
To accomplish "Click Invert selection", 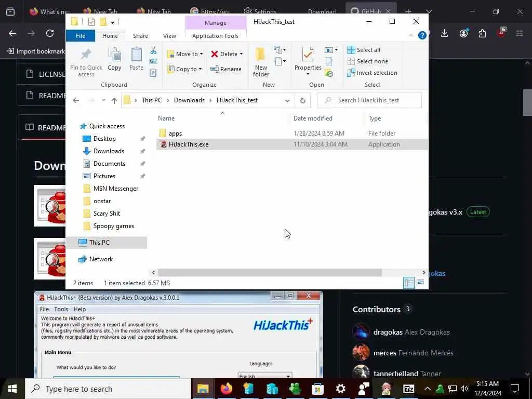I will click(372, 73).
